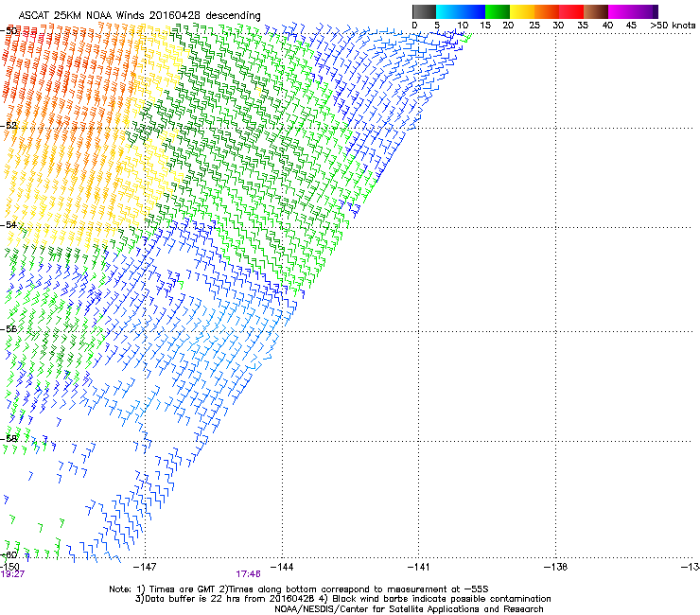Click the green 15-20 knots legend segment
Image resolution: width=700 pixels, height=615 pixels.
pos(498,11)
